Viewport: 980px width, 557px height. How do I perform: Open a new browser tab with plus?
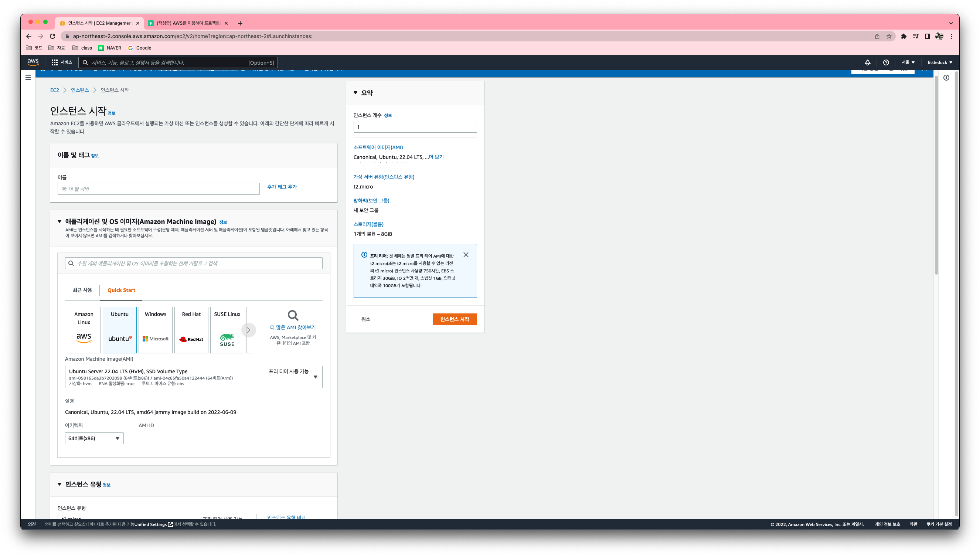(240, 23)
